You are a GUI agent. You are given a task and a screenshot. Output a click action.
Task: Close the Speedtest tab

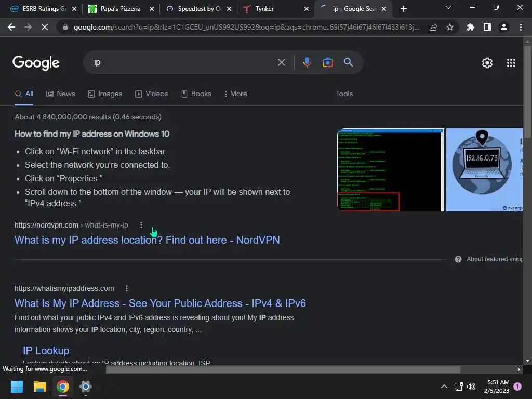pyautogui.click(x=229, y=9)
